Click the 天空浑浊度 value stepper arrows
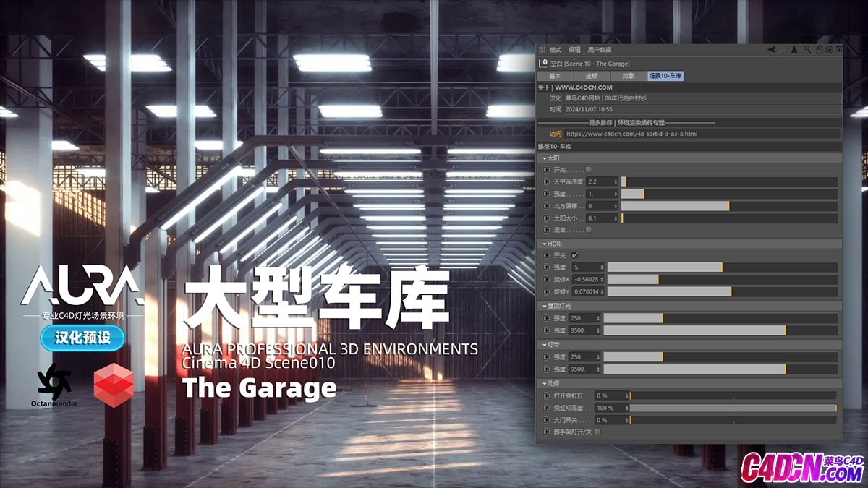Image resolution: width=868 pixels, height=488 pixels. coord(616,181)
